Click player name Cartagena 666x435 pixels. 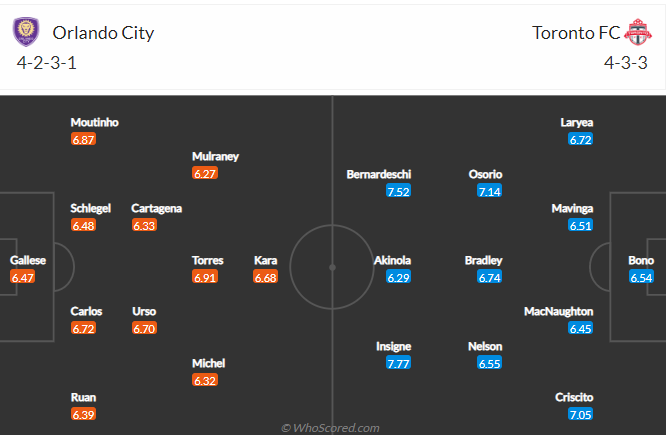[x=156, y=209]
